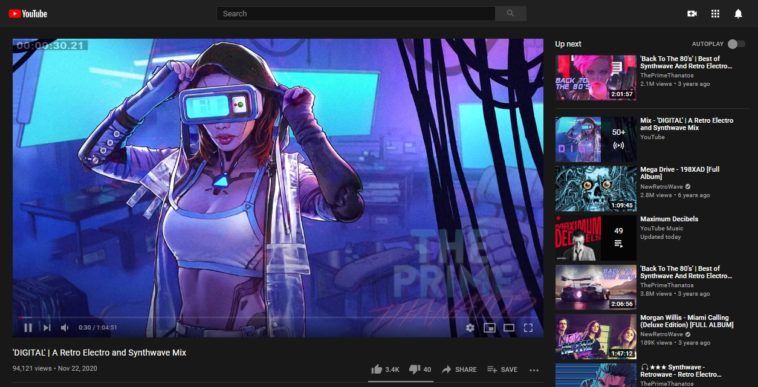
Task: Open the Save to playlist menu
Action: (x=502, y=370)
